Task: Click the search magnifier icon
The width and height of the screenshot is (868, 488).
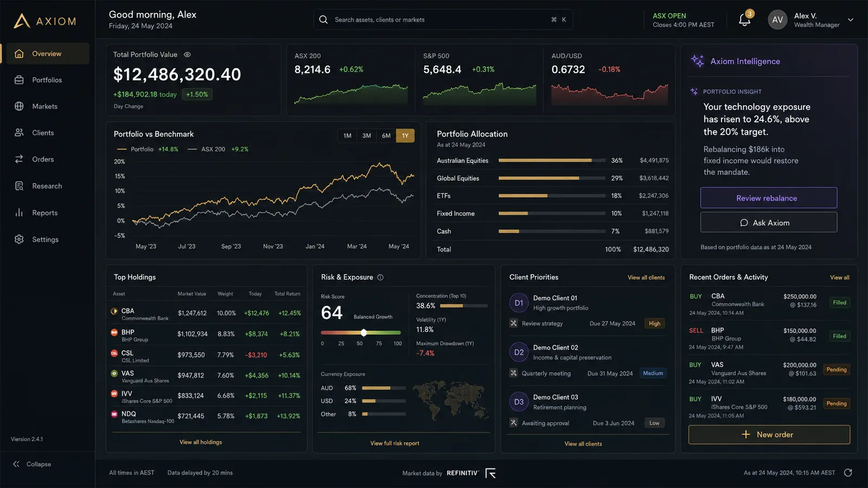Action: pyautogui.click(x=323, y=20)
